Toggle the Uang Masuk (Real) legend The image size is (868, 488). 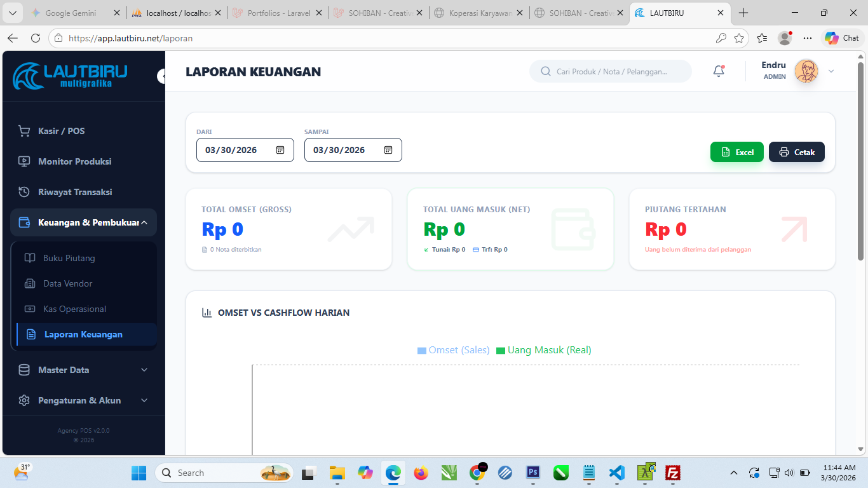548,350
